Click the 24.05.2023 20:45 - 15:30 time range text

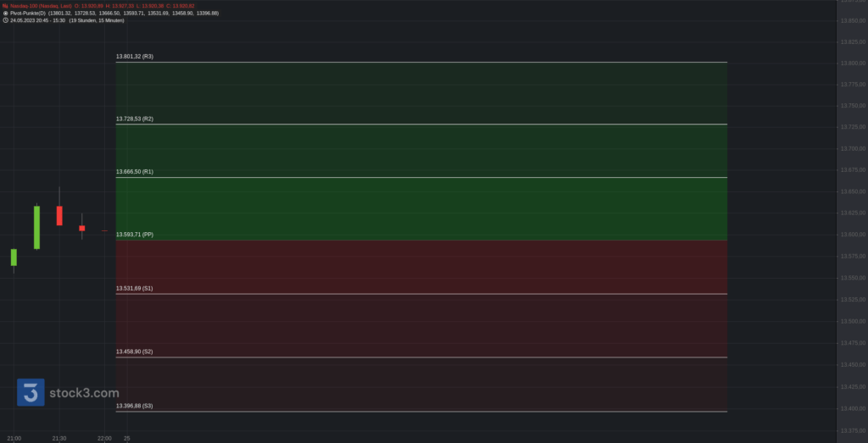tap(37, 20)
